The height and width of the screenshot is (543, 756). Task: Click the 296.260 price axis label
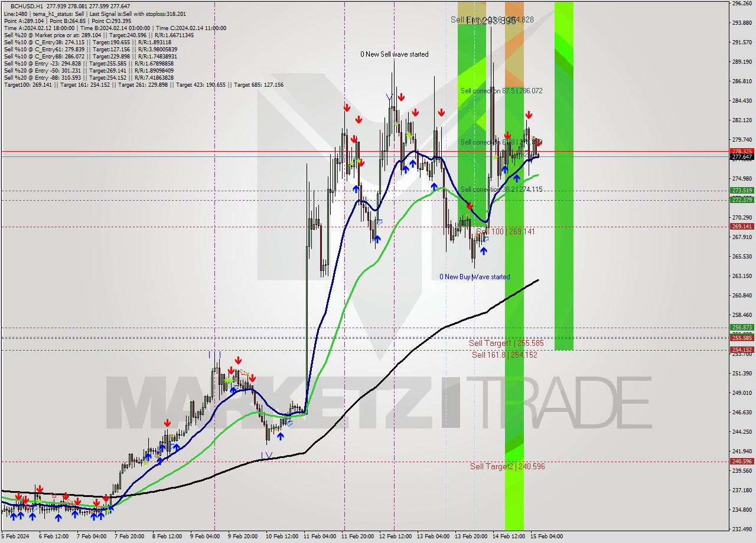[742, 4]
